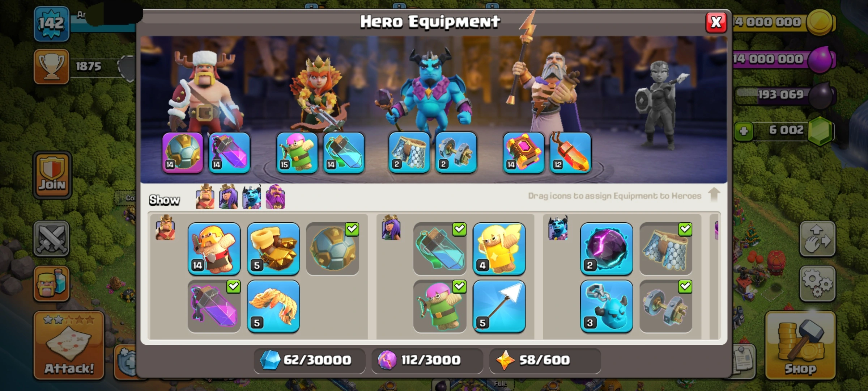Unequip the checked dumbbell equipment in Minion Prince list
868x391 pixels.
[666, 306]
